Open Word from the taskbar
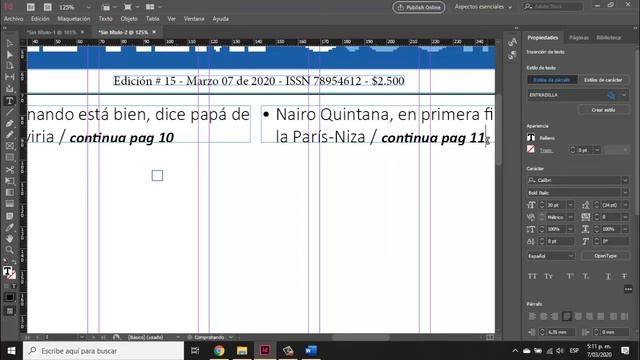Image resolution: width=640 pixels, height=360 pixels. tap(311, 351)
